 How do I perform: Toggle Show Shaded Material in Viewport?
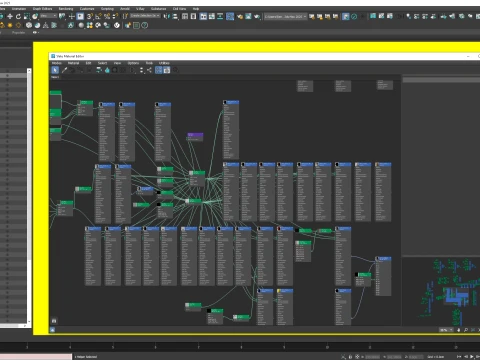coord(115,70)
